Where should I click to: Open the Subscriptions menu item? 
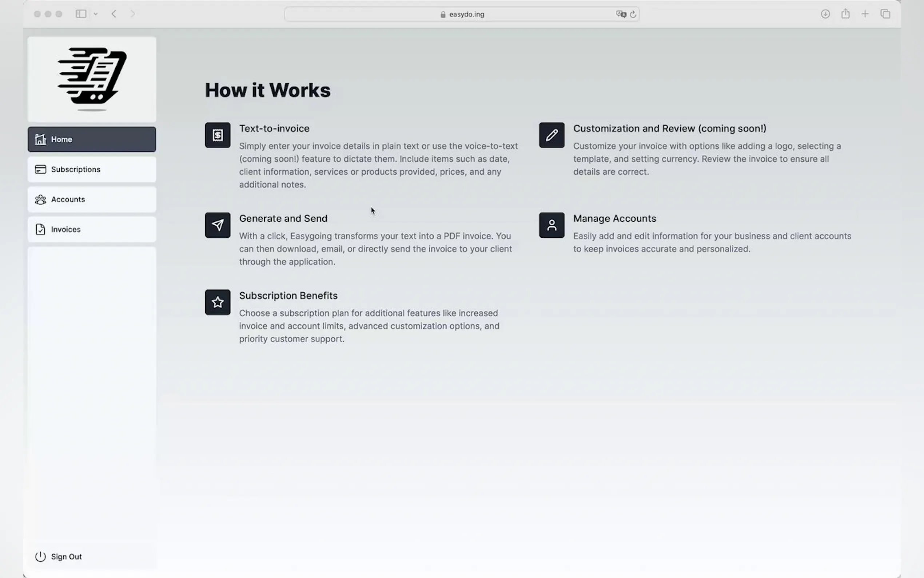click(x=92, y=169)
